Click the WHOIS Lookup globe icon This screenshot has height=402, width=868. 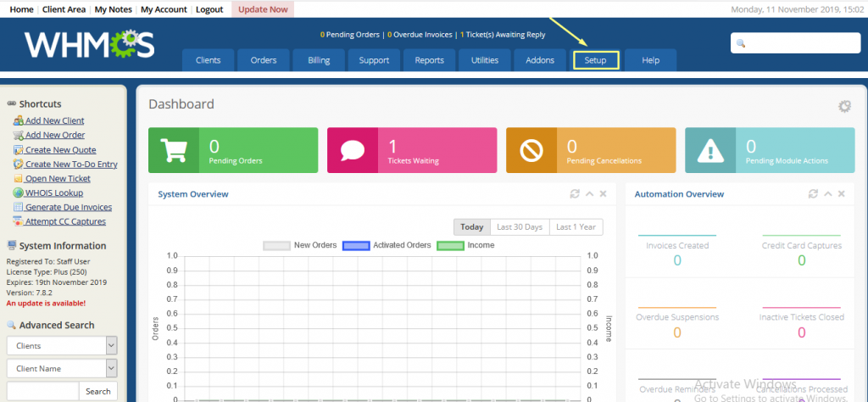(18, 193)
